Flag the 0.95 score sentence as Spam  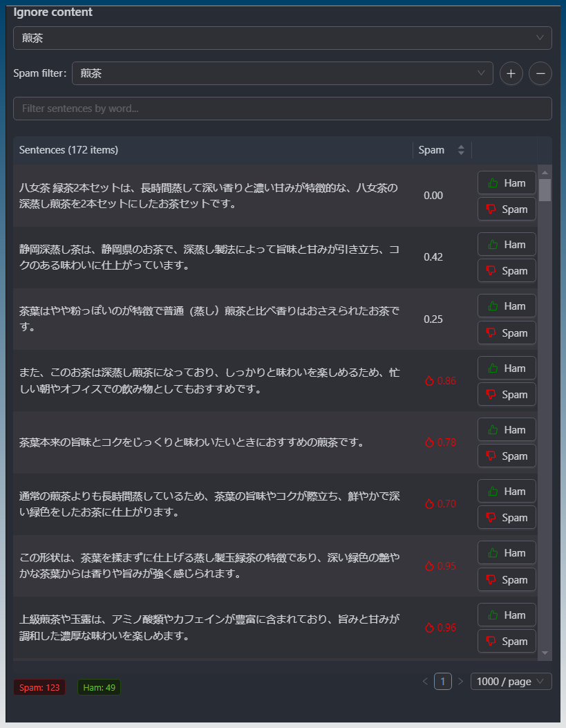[x=507, y=579]
